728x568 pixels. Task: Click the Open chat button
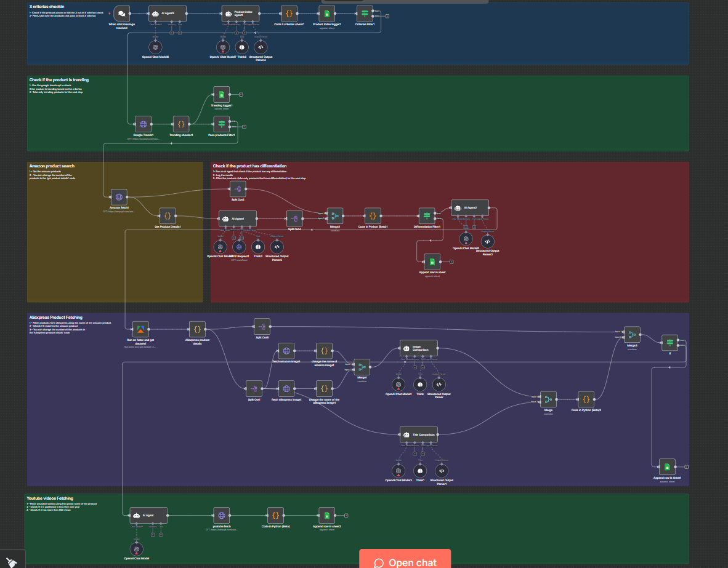click(x=405, y=560)
